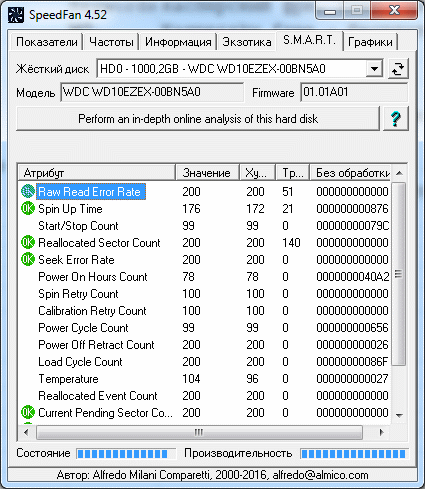Select the Spin Up Time row

coord(205,209)
